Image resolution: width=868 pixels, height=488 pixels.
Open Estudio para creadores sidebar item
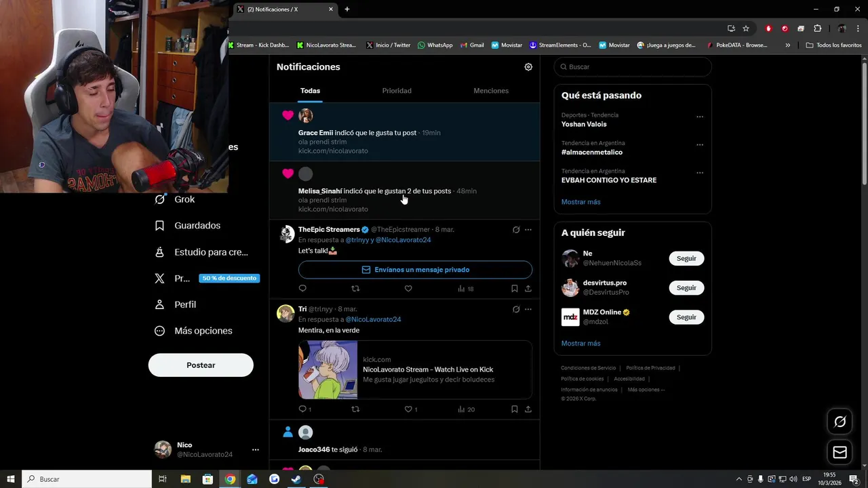tap(202, 252)
